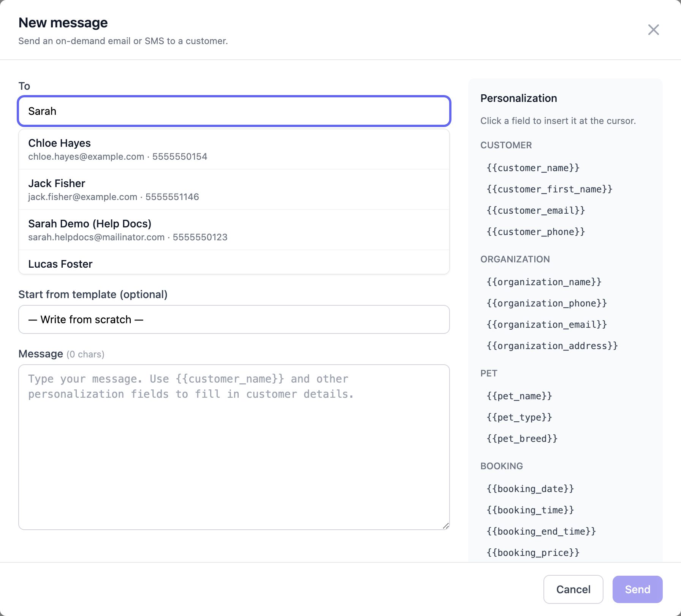Screen dimensions: 681x616
Task: Click the To recipient search field
Action: point(234,111)
